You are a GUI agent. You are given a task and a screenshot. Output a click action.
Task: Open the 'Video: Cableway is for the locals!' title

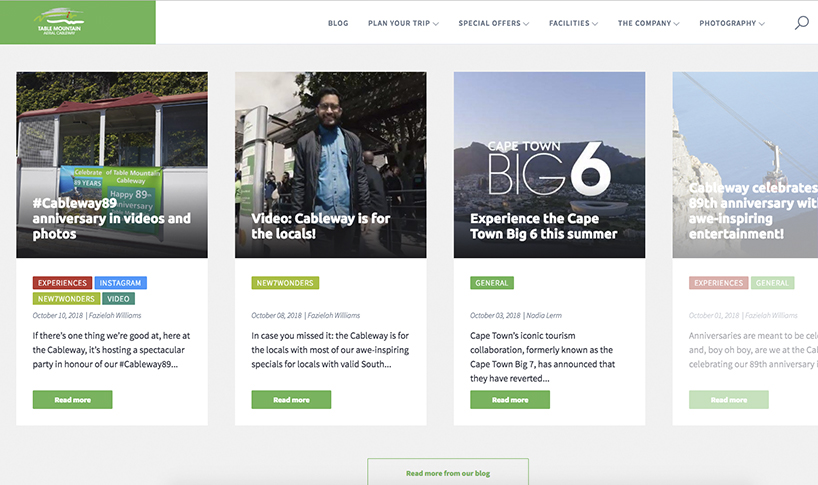[321, 226]
